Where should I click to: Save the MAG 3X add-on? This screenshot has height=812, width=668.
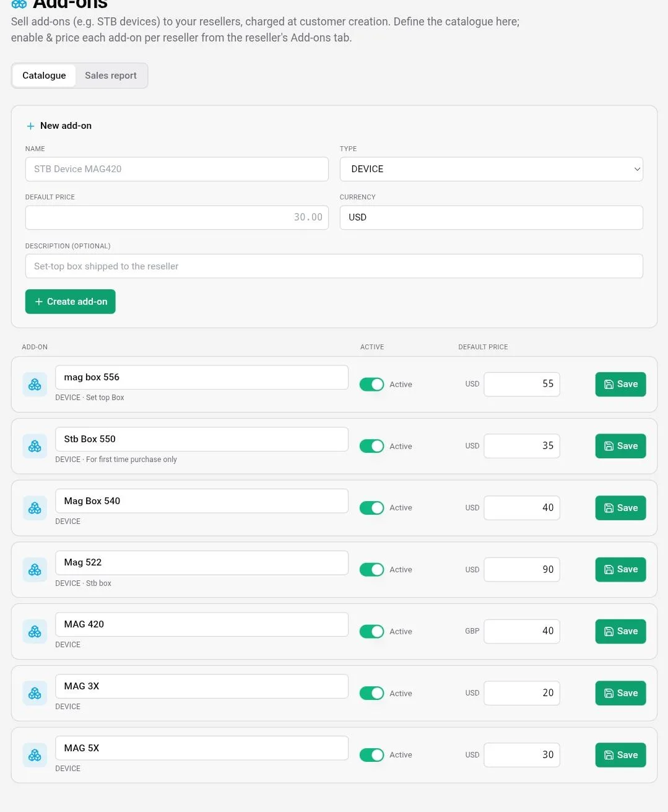pos(620,693)
